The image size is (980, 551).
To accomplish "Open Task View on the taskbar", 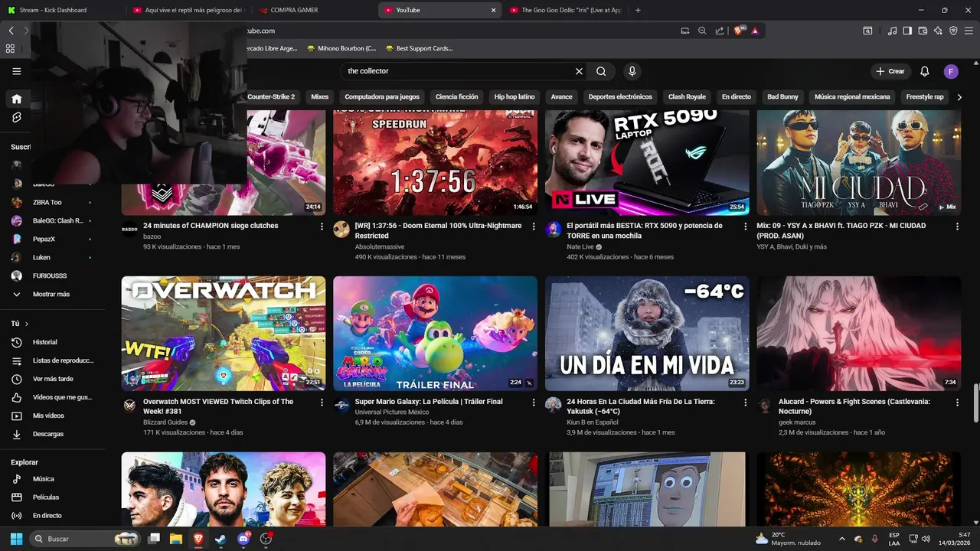I will 153,539.
